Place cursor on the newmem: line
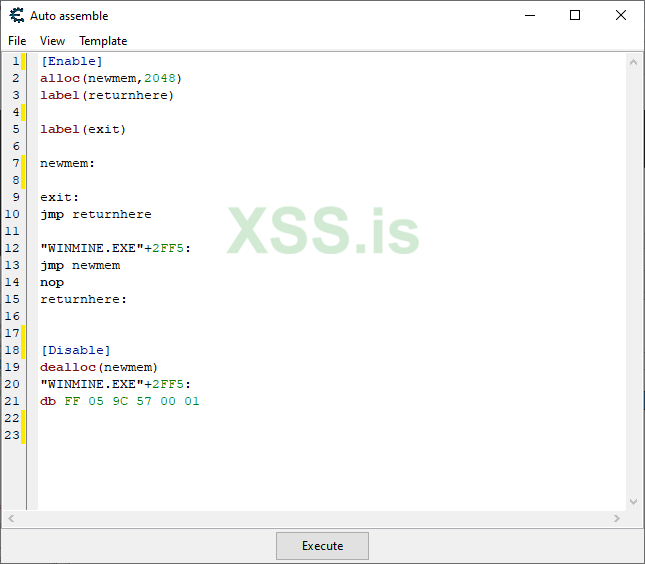Screen dimensions: 645x564 tap(67, 163)
